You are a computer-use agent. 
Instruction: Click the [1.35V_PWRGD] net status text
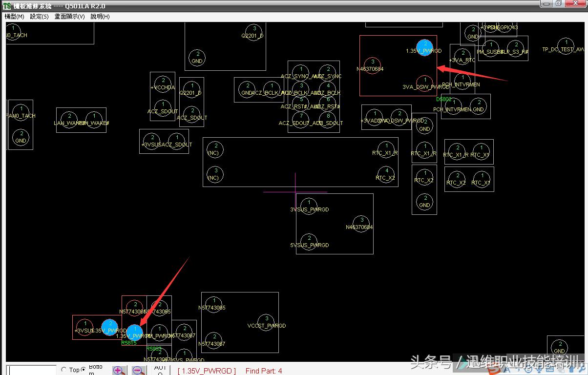pyautogui.click(x=207, y=371)
